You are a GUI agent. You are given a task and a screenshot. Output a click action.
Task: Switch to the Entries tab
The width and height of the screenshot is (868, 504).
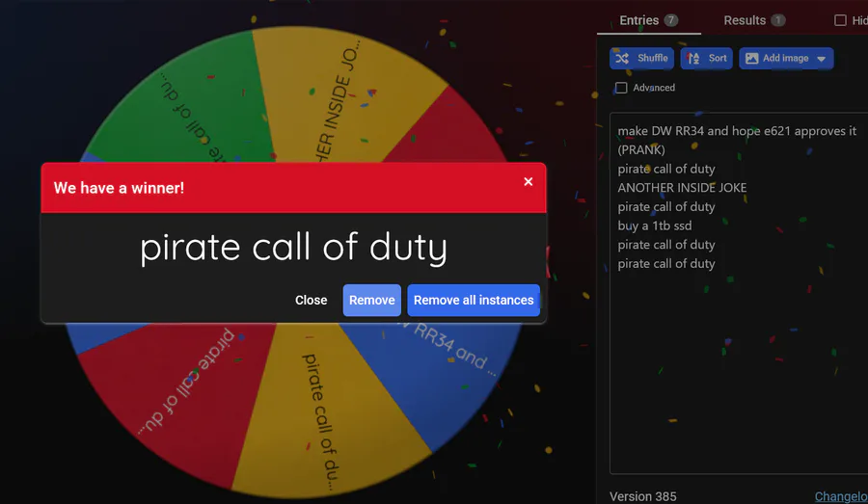648,20
